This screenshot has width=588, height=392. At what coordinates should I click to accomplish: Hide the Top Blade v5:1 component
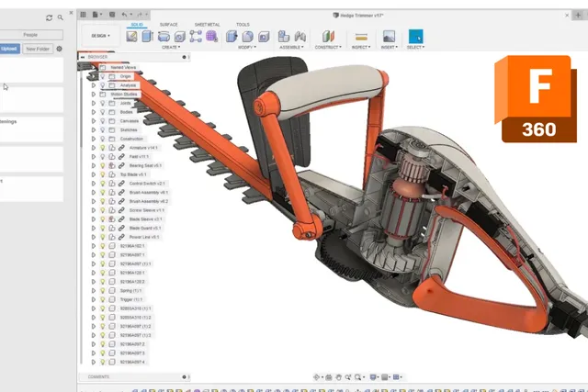pyautogui.click(x=102, y=174)
